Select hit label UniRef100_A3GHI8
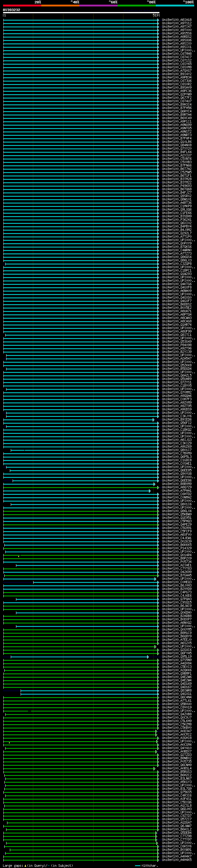 click(177, 738)
